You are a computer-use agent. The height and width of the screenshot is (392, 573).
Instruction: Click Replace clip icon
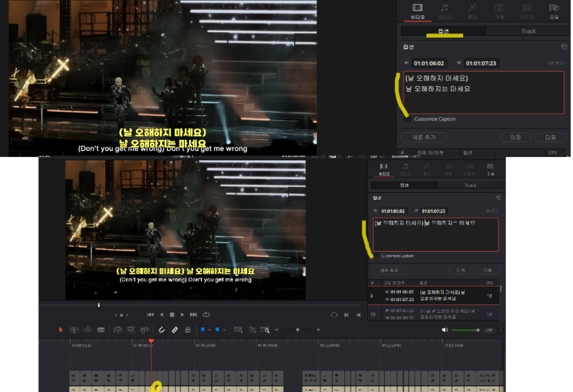(x=145, y=330)
